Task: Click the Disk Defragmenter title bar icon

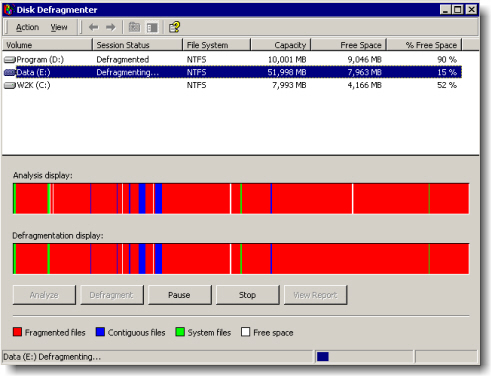Action: pos(9,10)
